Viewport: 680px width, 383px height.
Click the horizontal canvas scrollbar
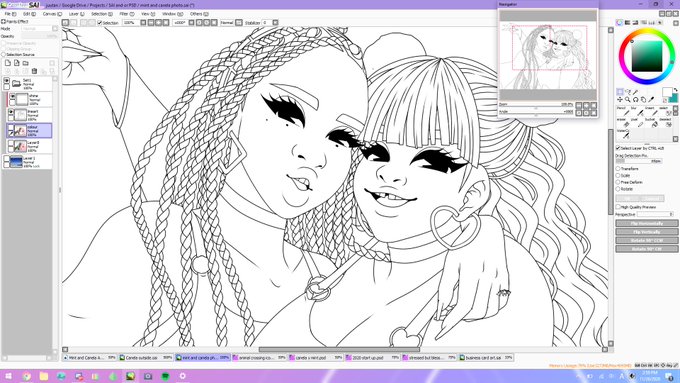(339, 349)
